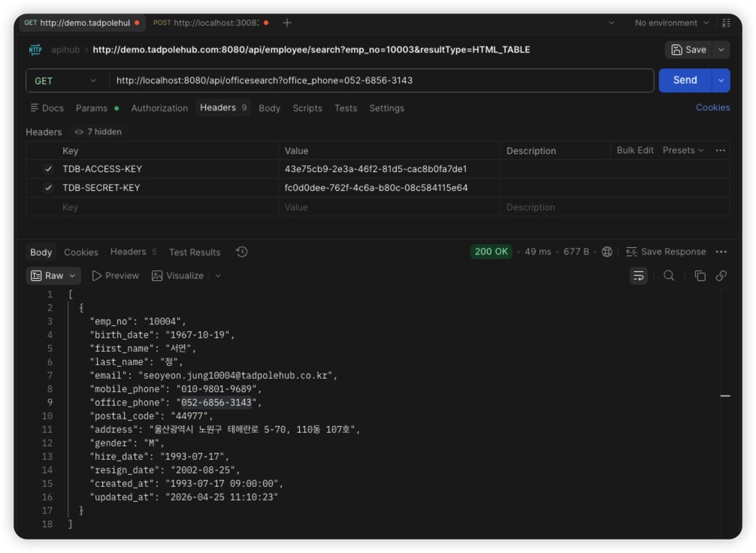Open the Scripts tab
The image size is (756, 553).
tap(307, 108)
